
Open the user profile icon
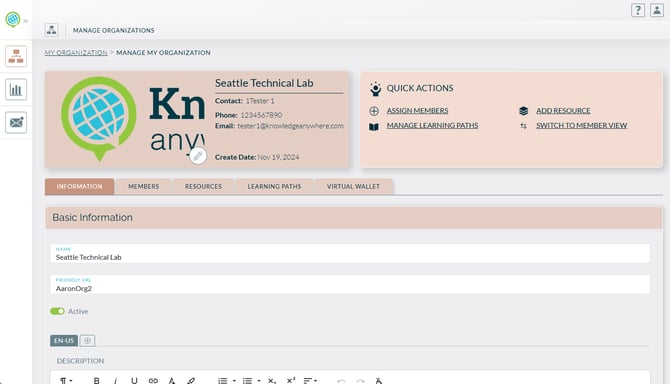tap(657, 10)
